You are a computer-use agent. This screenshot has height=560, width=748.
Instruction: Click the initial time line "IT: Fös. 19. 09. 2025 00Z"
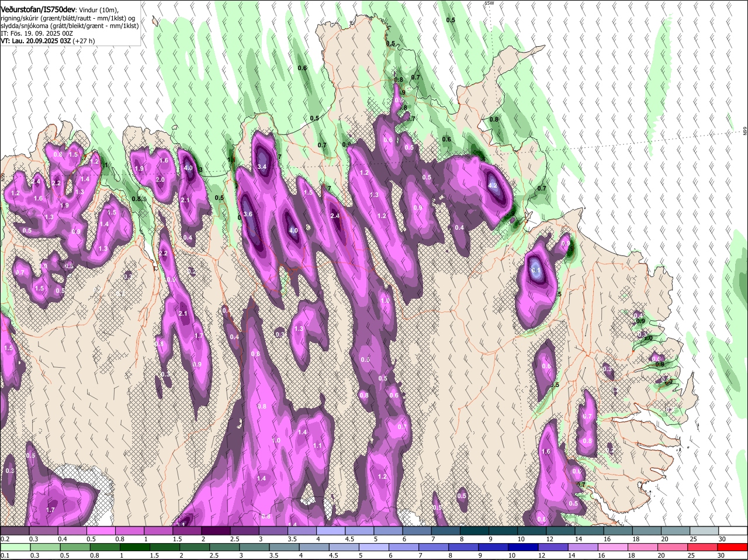[37, 33]
